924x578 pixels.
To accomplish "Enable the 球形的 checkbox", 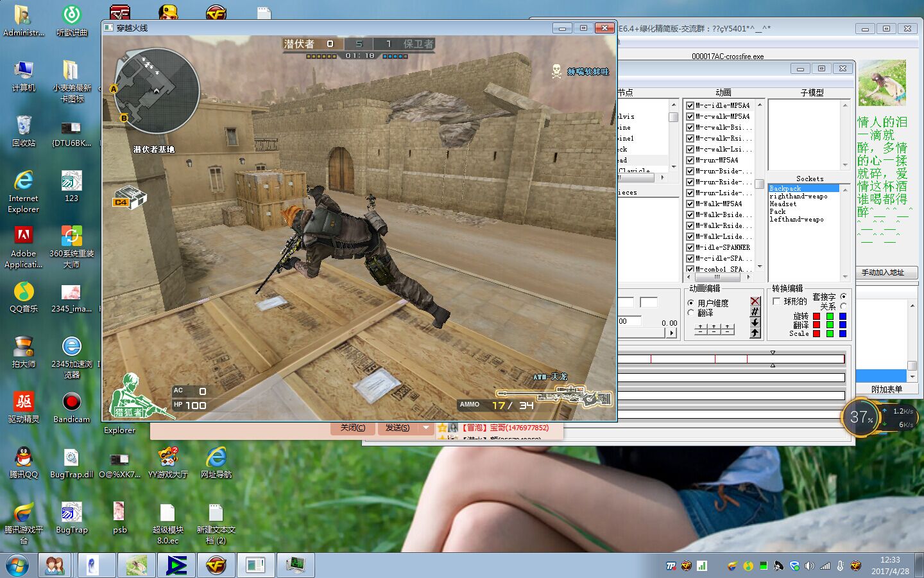I will tap(776, 301).
